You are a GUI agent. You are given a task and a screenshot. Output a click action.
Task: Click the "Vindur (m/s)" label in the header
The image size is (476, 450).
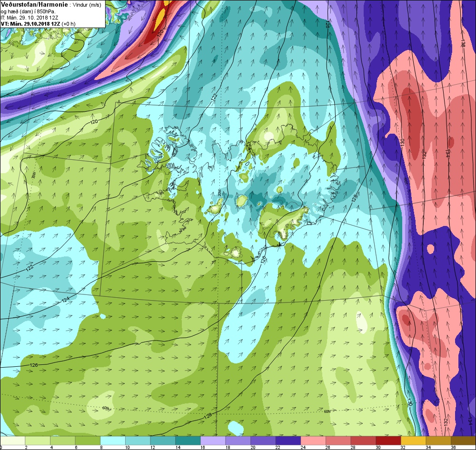(87, 5)
